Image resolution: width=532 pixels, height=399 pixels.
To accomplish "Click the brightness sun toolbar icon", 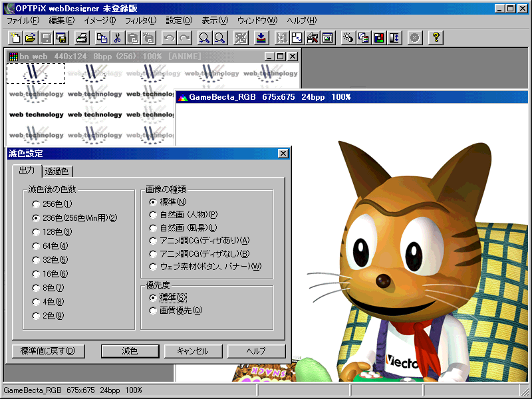I will pos(348,38).
